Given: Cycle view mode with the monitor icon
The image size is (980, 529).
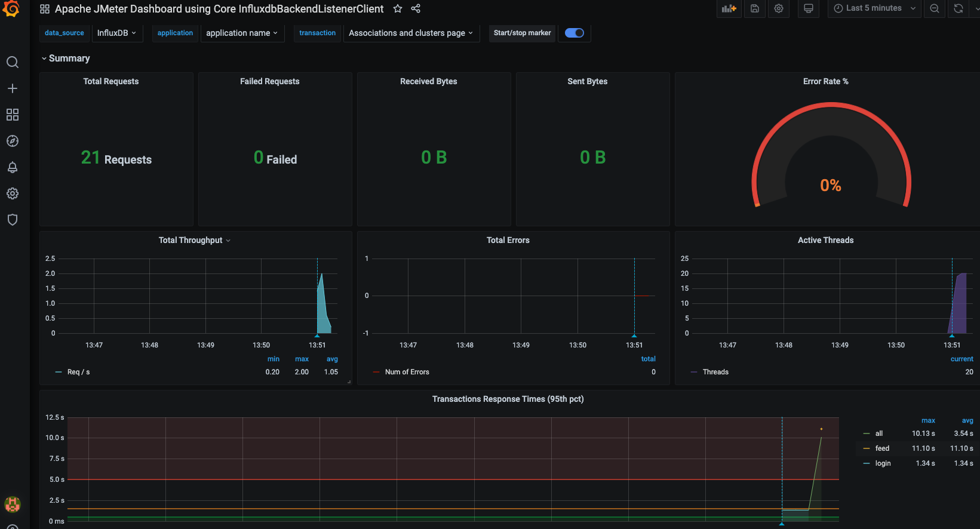Looking at the screenshot, I should [809, 8].
